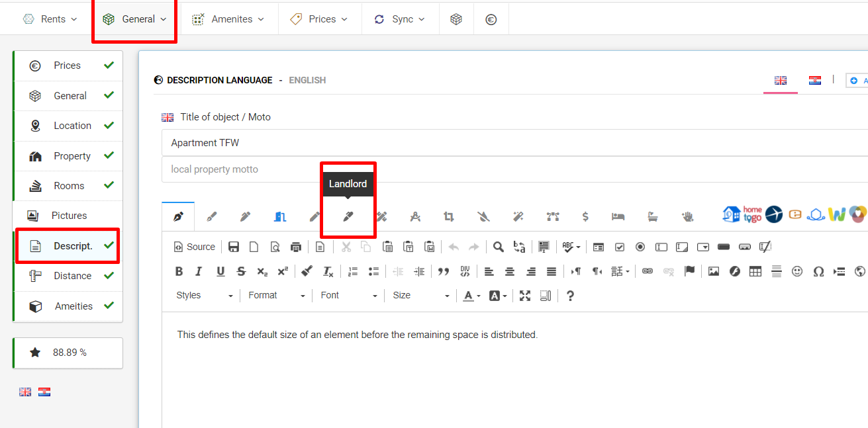This screenshot has height=428, width=868.
Task: Expand the Prices top menu
Action: (x=320, y=19)
